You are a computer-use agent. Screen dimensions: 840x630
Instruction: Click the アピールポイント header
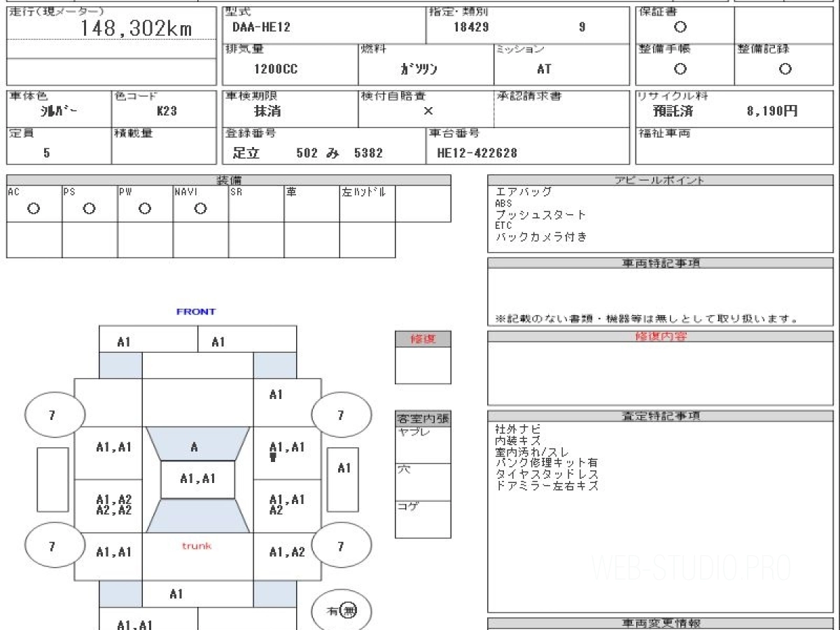[x=659, y=180]
